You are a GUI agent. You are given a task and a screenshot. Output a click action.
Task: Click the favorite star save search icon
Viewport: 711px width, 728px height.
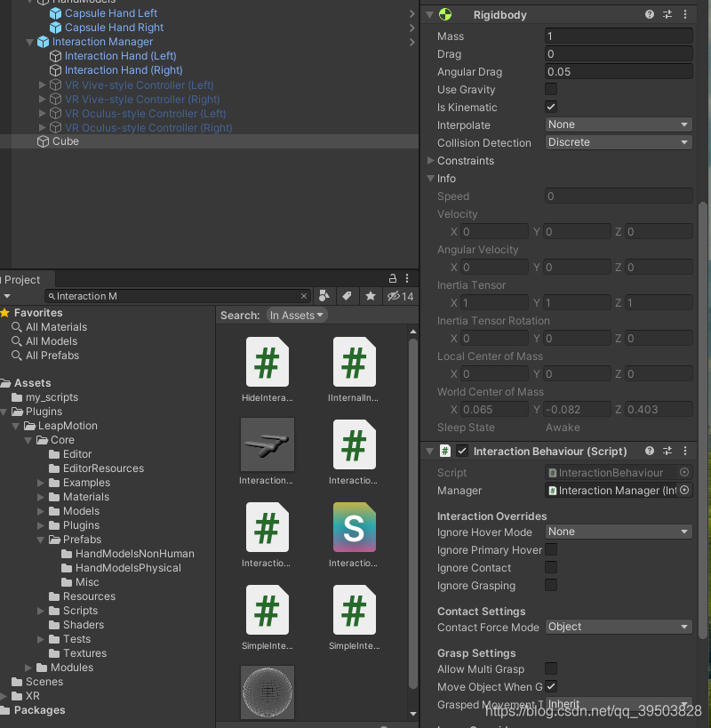click(x=371, y=296)
